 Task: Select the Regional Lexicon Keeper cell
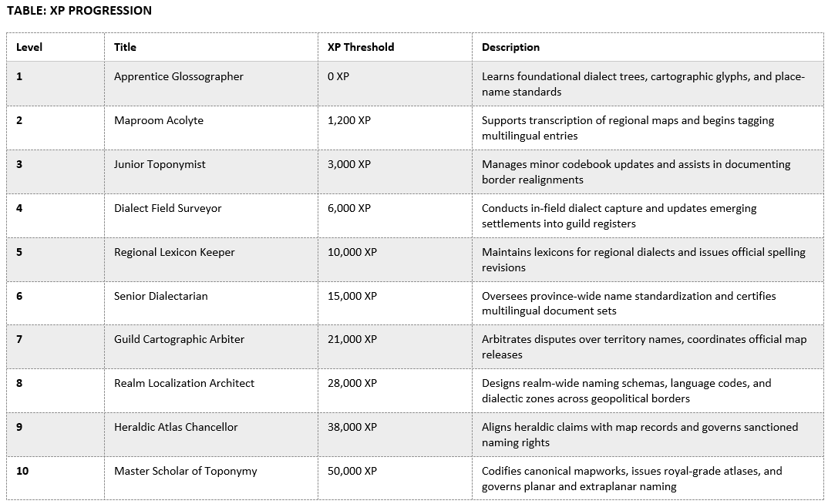(x=174, y=252)
